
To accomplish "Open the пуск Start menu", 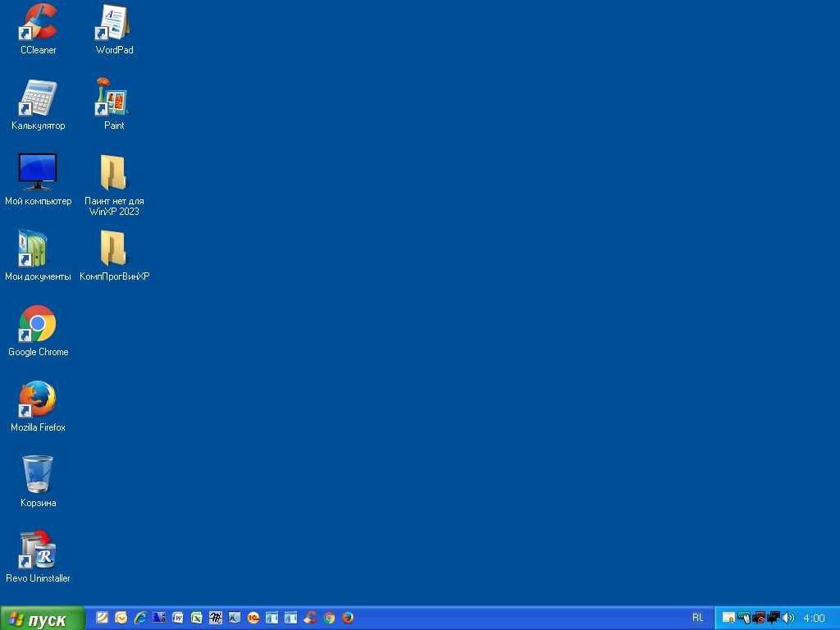I will 43,619.
